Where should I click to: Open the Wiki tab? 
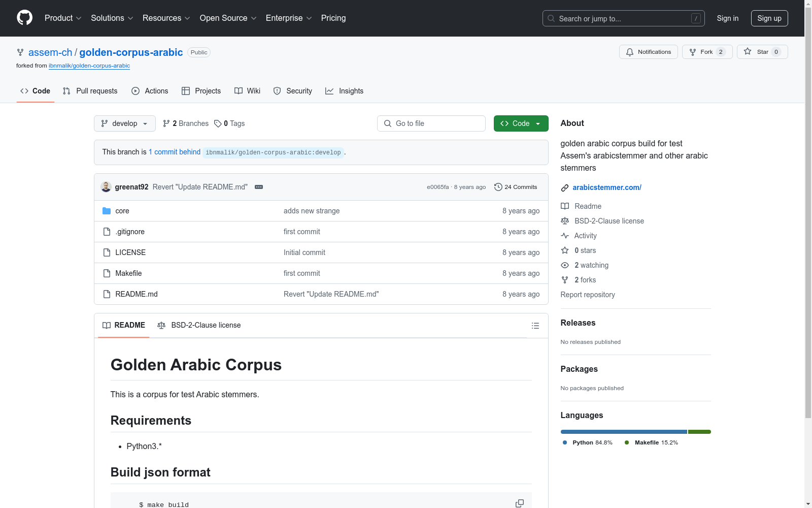pos(248,91)
